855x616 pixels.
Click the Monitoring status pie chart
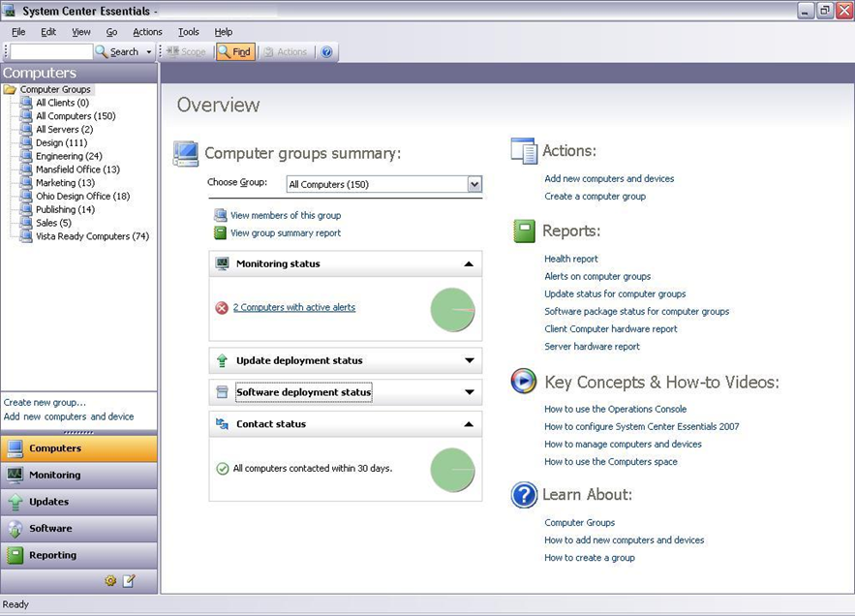[452, 310]
